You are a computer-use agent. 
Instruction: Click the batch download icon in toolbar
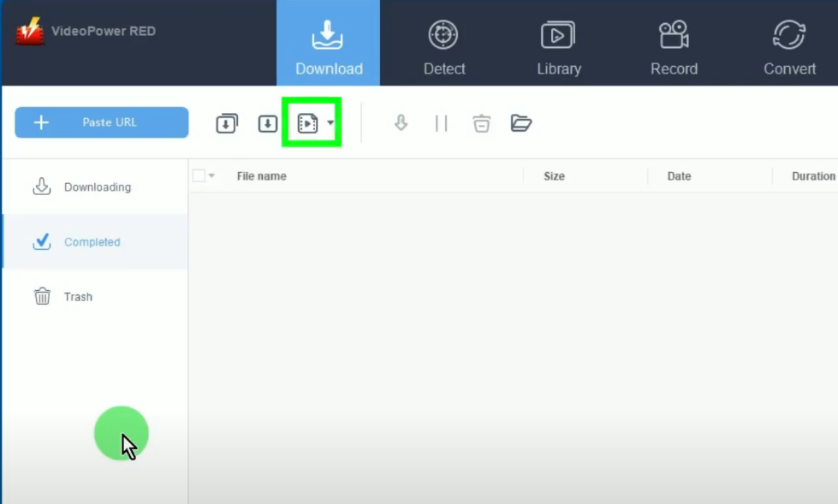227,123
